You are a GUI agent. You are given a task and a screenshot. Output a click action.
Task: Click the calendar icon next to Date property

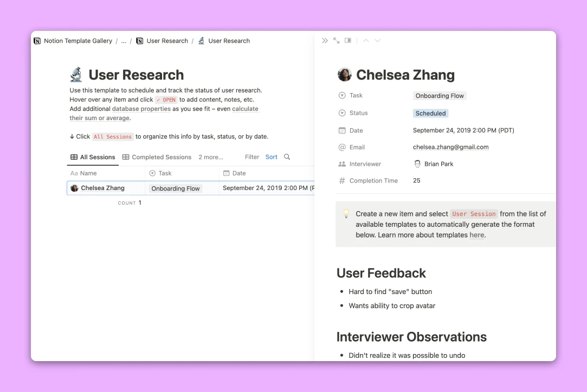343,130
